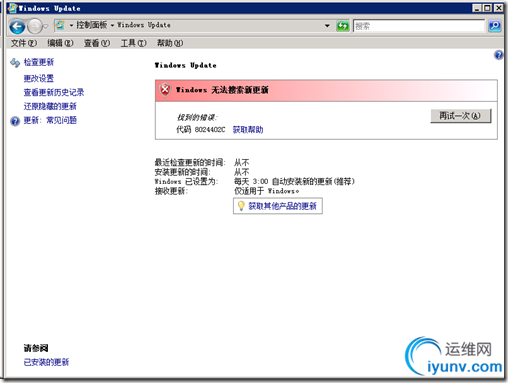
Task: Open the 查看(V) menu
Action: (97, 43)
